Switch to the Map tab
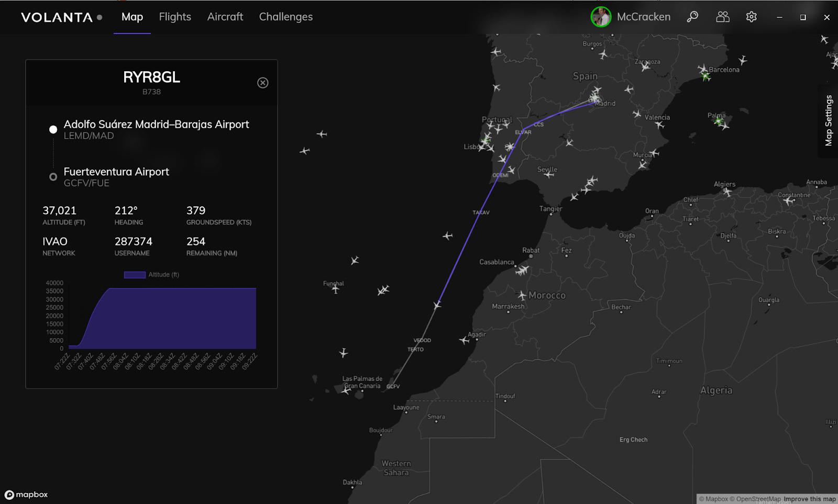 pyautogui.click(x=132, y=17)
